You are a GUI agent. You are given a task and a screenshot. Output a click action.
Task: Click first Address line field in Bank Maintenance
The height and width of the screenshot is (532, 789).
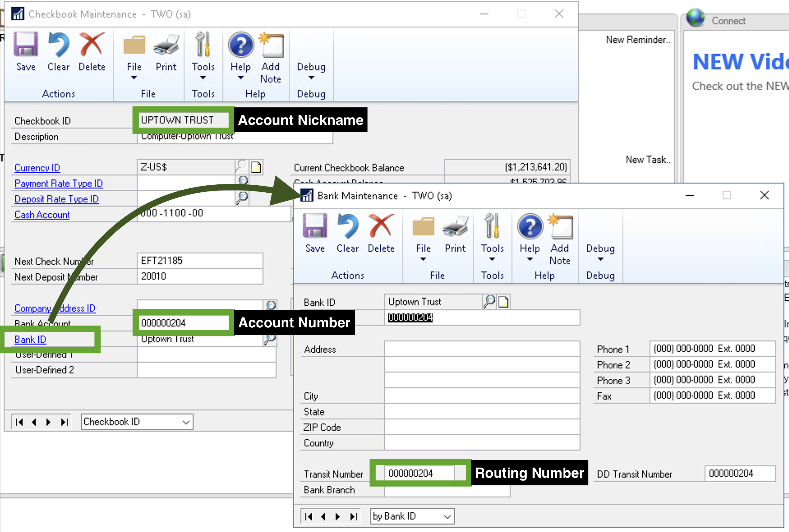coord(482,349)
